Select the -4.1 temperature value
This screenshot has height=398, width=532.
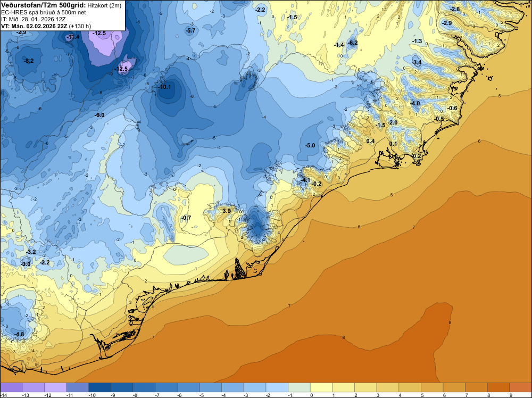click(x=305, y=180)
